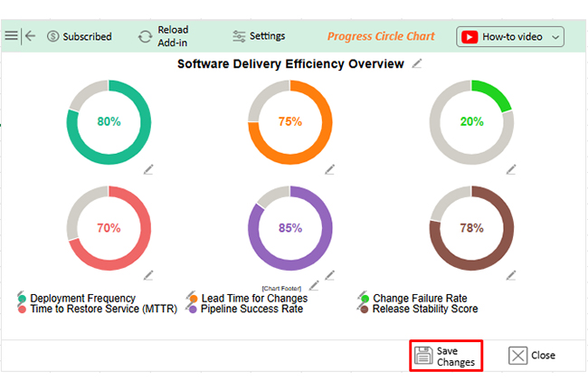Open the hamburger menu

11,36
